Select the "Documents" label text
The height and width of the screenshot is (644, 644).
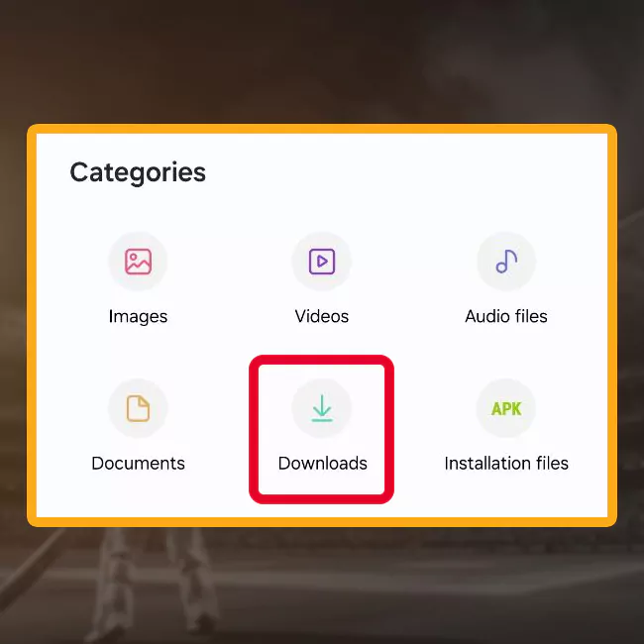point(138,464)
